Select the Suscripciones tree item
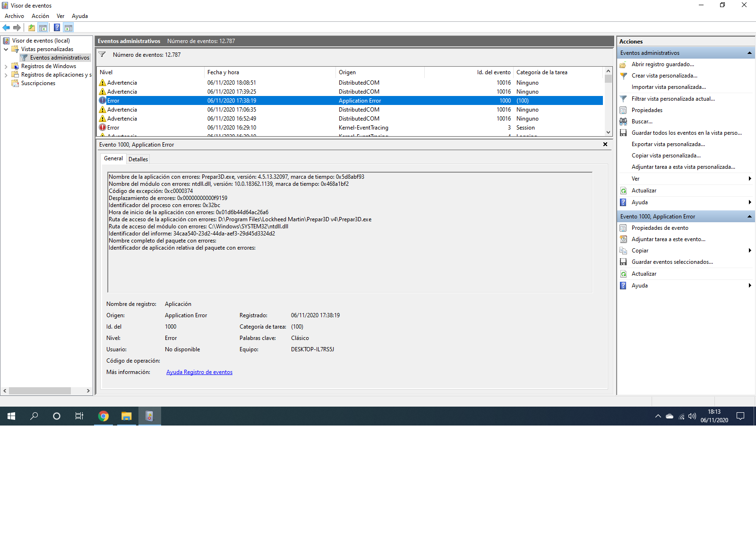 click(x=38, y=83)
